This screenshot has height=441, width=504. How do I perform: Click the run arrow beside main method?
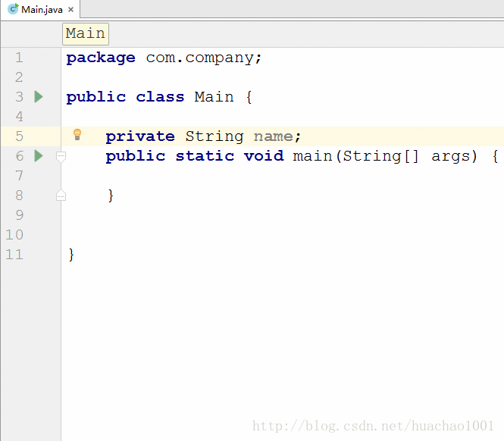tap(39, 156)
